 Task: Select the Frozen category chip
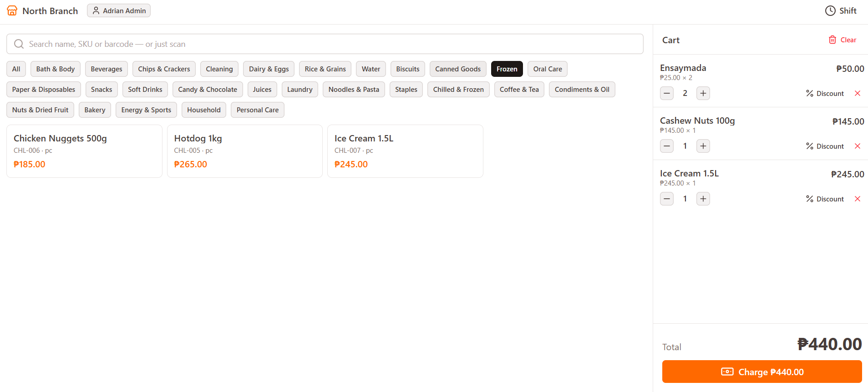point(507,69)
